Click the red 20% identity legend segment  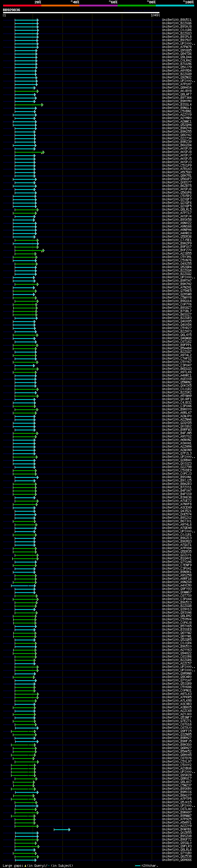point(22,6)
